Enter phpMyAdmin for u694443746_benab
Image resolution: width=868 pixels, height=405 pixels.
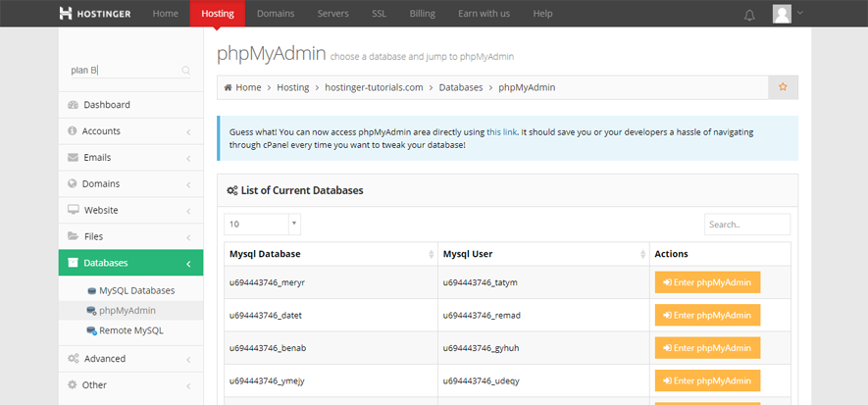click(x=707, y=348)
